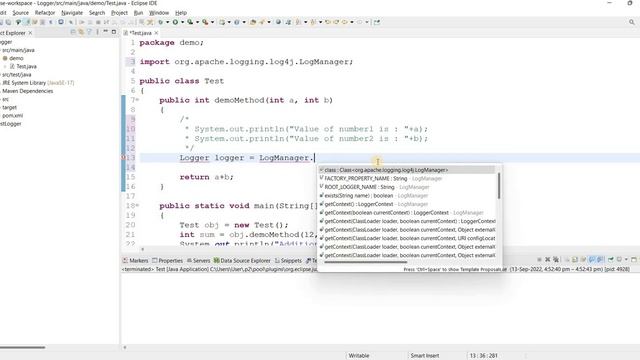Select src/test/java folder in tree
This screenshot has height=360, width=640.
coord(16,74)
